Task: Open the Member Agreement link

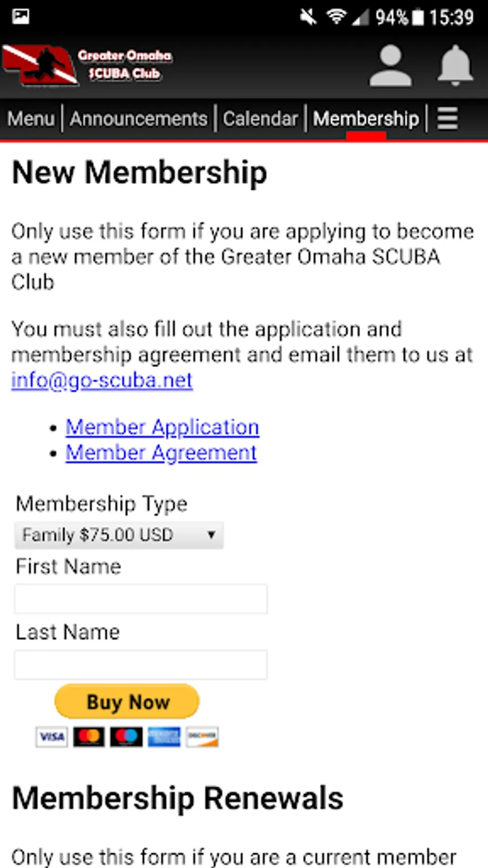Action: click(161, 452)
